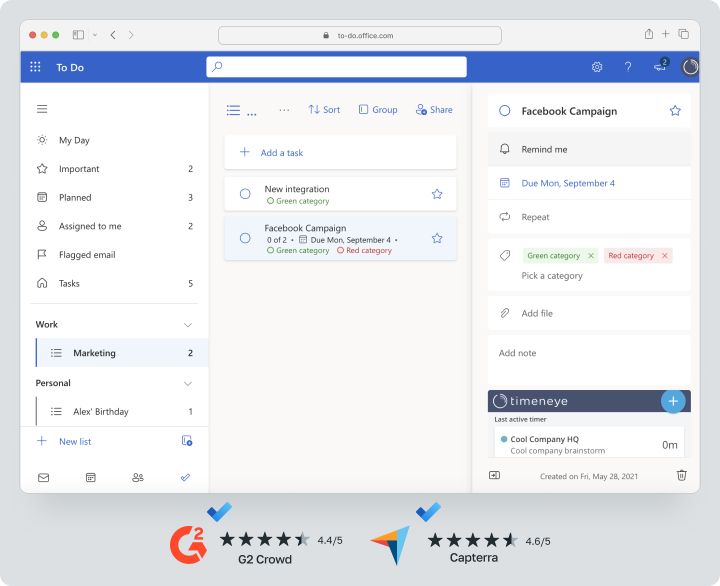This screenshot has height=586, width=720.
Task: Mark New integration task as complete
Action: coord(245,194)
